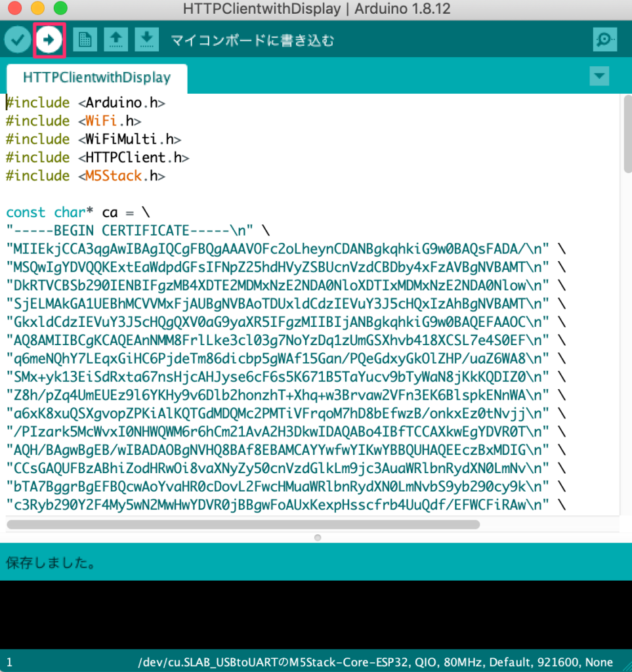Image resolution: width=632 pixels, height=672 pixels.
Task: Click the certificate line starting 'c3Ryb290Y2F4'
Action: point(285,505)
